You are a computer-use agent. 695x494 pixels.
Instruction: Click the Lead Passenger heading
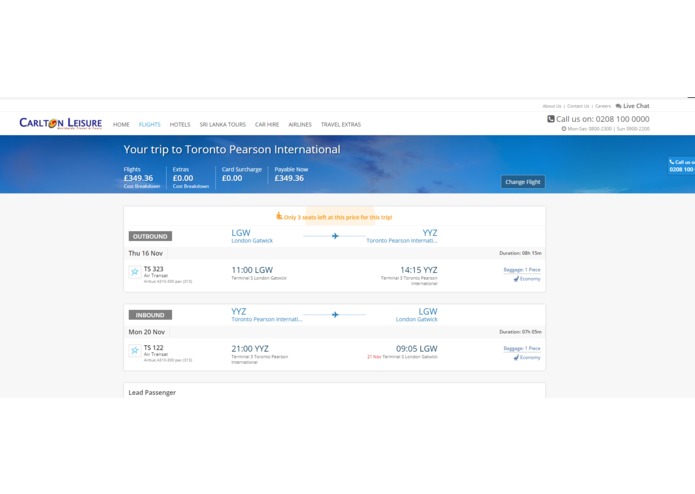[152, 393]
